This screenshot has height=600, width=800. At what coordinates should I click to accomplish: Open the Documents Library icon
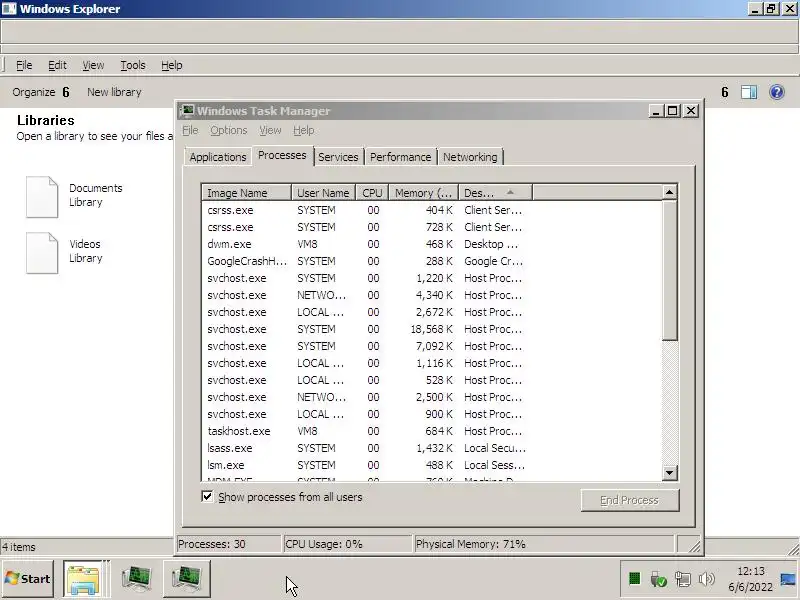coord(42,197)
